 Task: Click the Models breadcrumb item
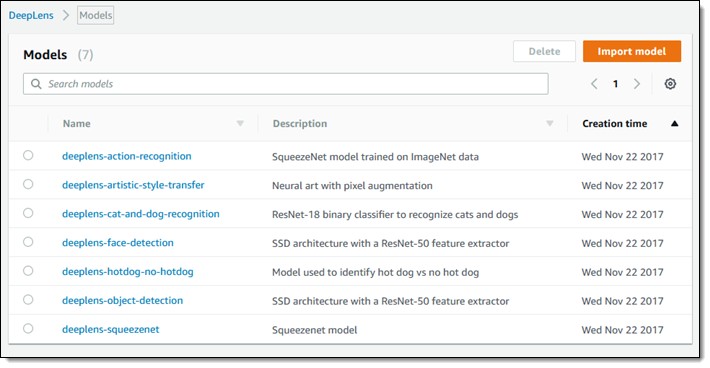click(96, 15)
